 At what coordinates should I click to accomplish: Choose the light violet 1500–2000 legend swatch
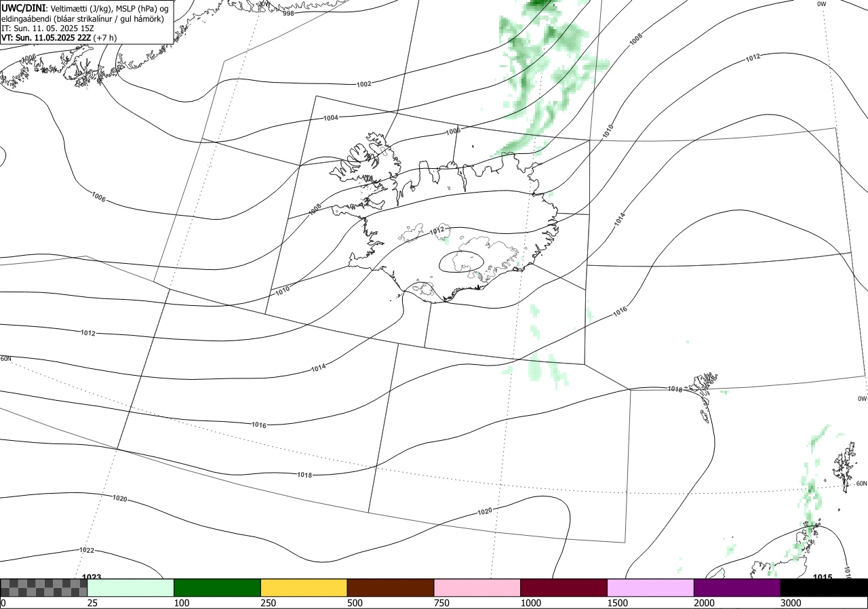(x=651, y=588)
